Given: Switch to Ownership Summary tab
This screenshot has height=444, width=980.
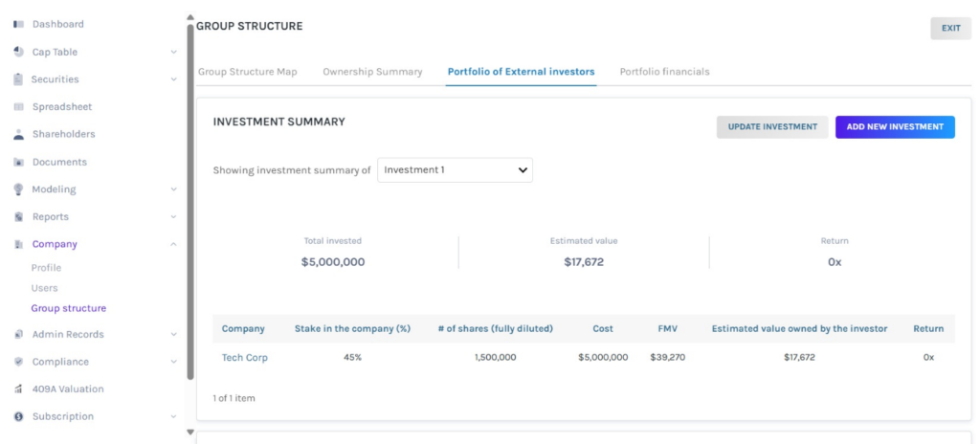Looking at the screenshot, I should [x=372, y=72].
